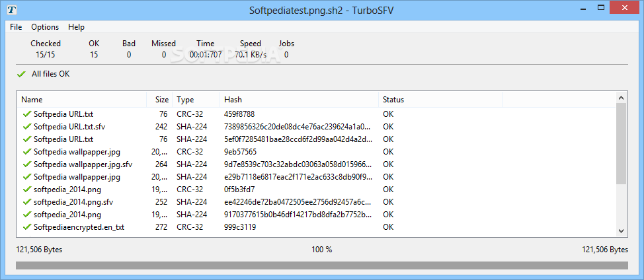Close the TurboSFV window
The height and width of the screenshot is (280, 644).
pyautogui.click(x=626, y=7)
